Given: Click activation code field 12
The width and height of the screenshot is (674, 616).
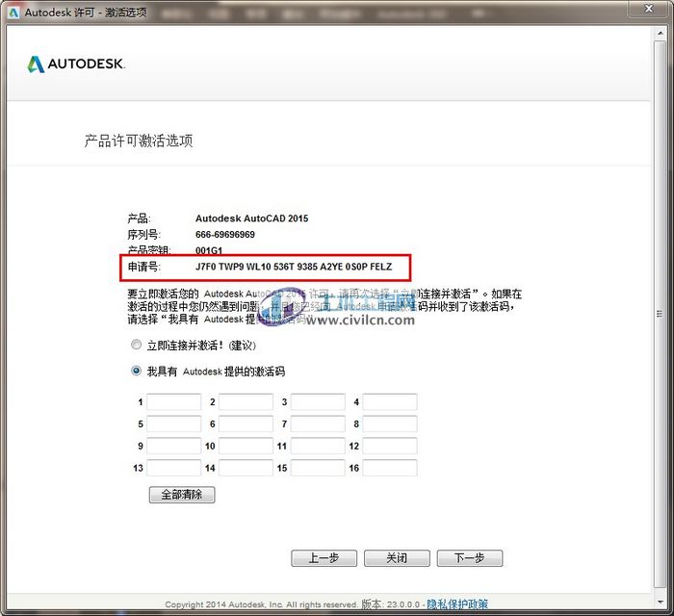Looking at the screenshot, I should (390, 446).
